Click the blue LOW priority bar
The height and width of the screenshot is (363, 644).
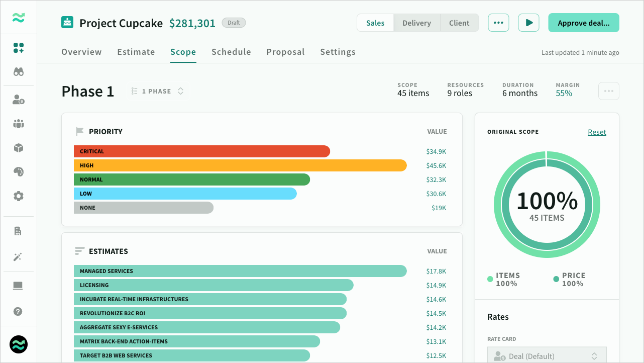point(185,194)
